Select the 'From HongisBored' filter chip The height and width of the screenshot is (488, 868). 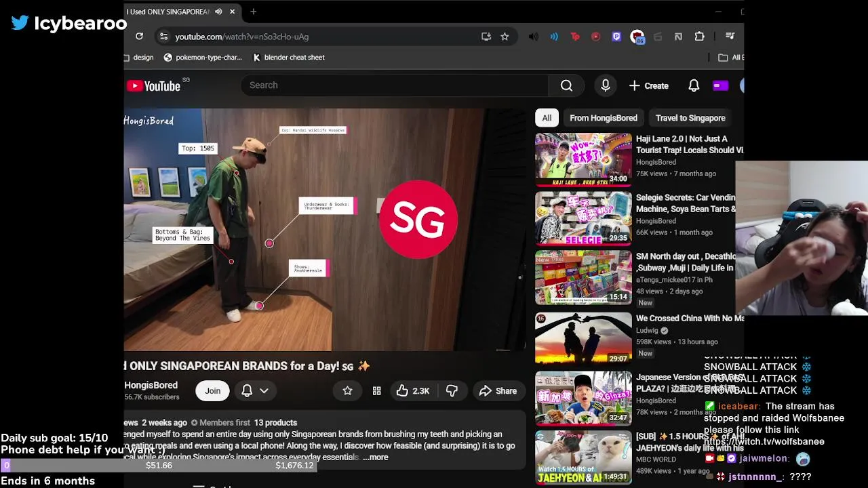pyautogui.click(x=604, y=118)
